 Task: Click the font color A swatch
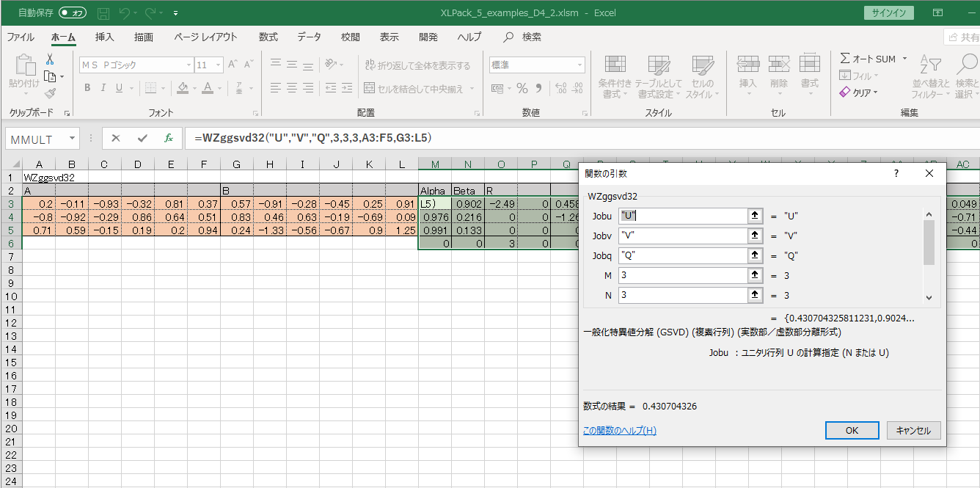208,89
